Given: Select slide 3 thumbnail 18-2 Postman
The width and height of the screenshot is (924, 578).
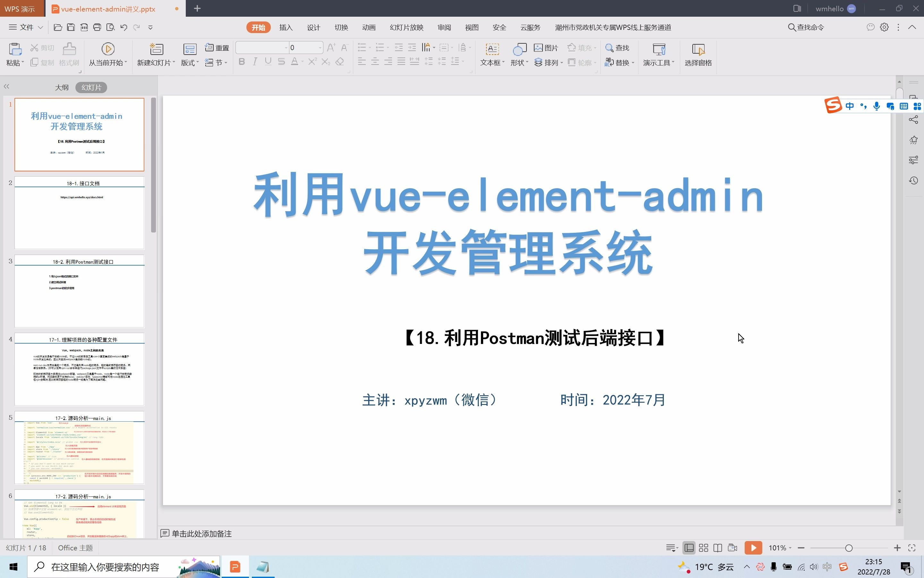Looking at the screenshot, I should (x=80, y=291).
